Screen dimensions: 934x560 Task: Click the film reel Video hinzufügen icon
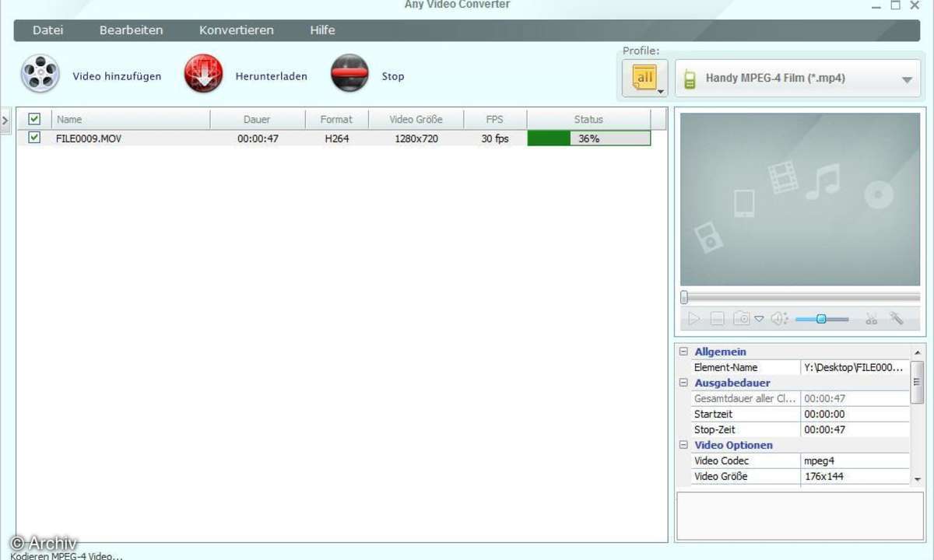(40, 75)
